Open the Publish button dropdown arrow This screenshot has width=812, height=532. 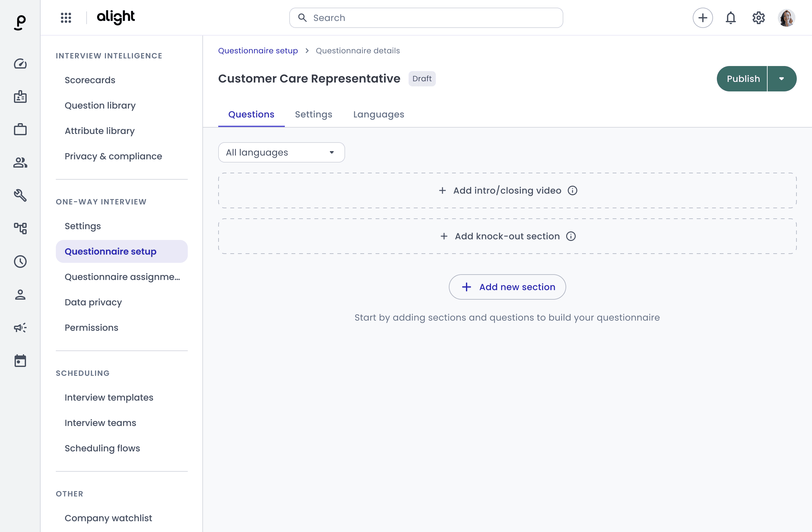(x=782, y=79)
